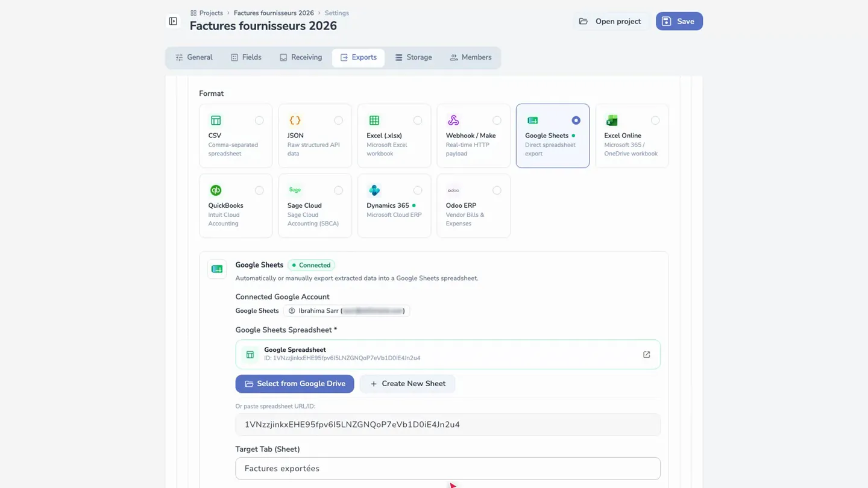The image size is (868, 488).
Task: Click the Webhook / Make icon
Action: pos(453,120)
